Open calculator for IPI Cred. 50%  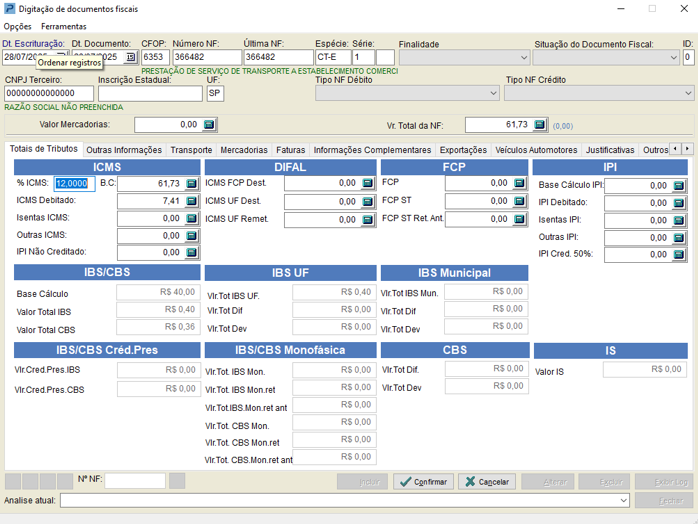click(679, 254)
